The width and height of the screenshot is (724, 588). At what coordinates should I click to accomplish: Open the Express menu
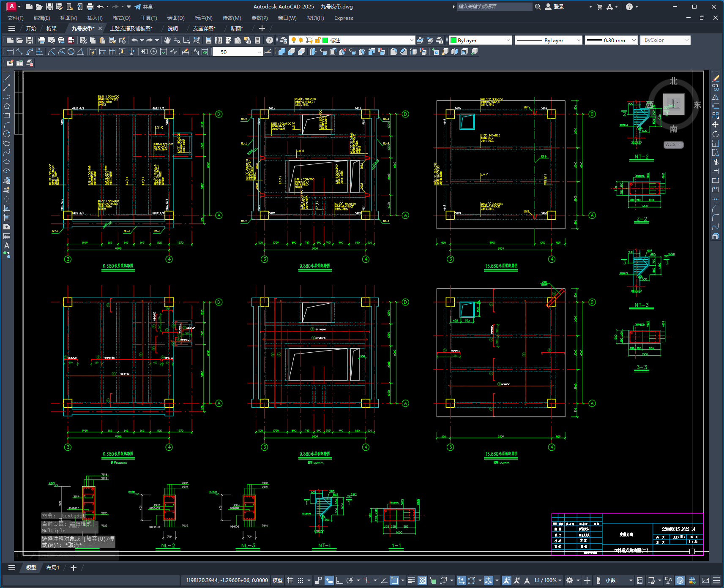[344, 18]
